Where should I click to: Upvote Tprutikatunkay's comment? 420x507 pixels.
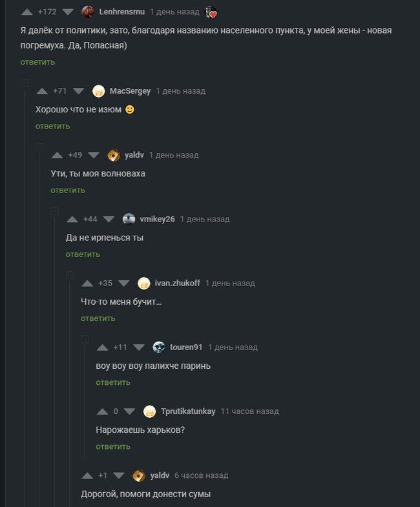pyautogui.click(x=103, y=411)
